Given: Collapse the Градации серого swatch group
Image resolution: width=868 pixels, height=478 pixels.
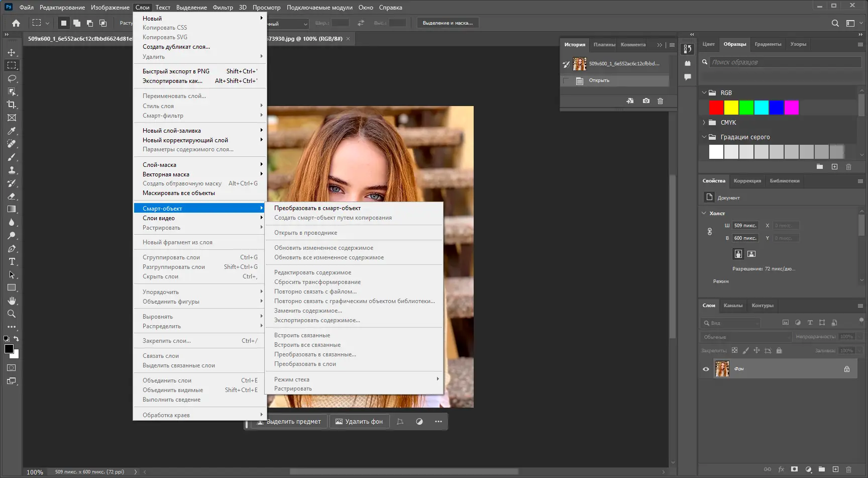Looking at the screenshot, I should pos(704,137).
